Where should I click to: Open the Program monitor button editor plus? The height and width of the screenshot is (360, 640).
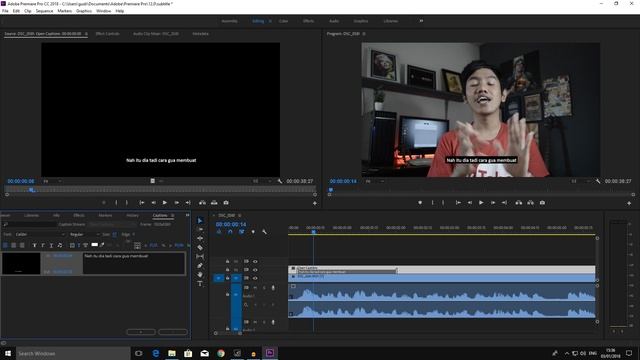point(629,203)
